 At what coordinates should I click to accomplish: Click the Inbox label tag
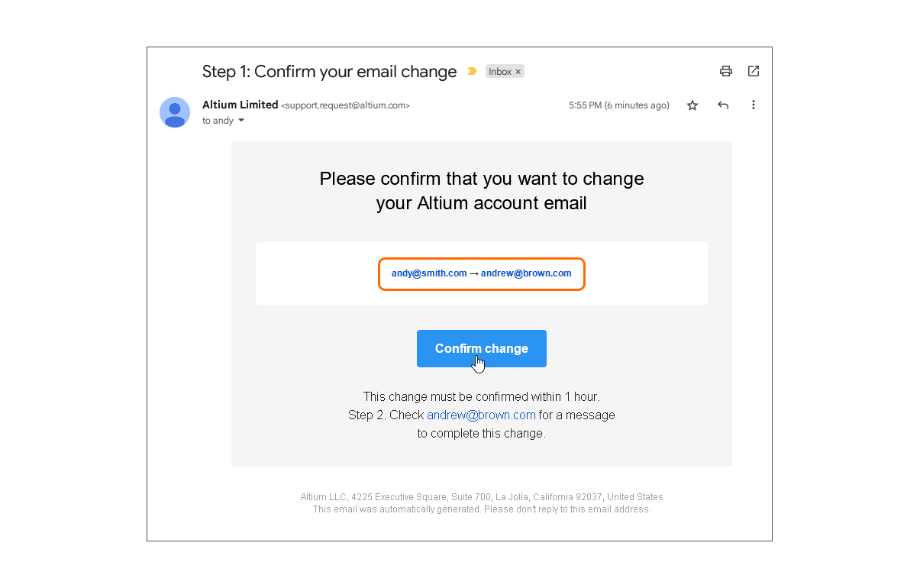(x=500, y=72)
